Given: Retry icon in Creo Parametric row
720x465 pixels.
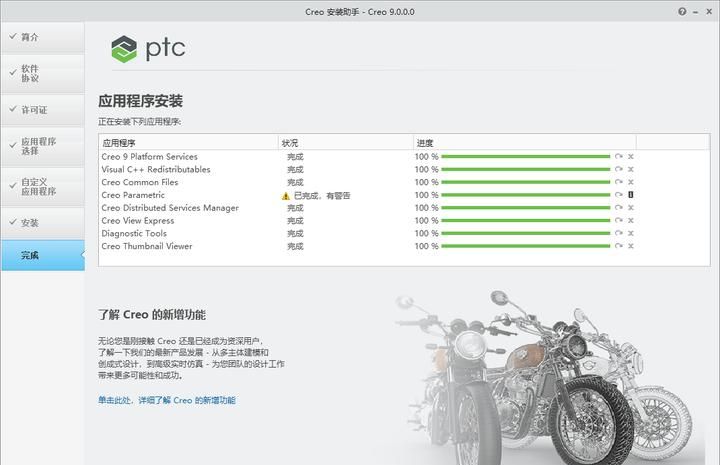Looking at the screenshot, I should [x=619, y=195].
